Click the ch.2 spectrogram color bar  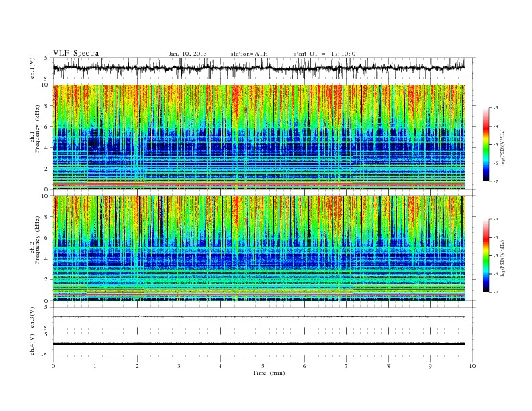tap(486, 256)
